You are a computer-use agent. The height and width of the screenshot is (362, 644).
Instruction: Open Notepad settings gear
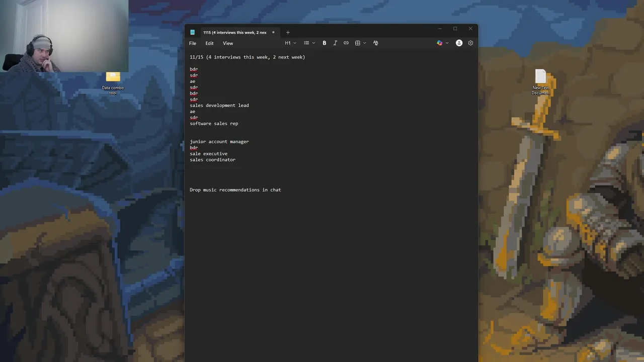tap(470, 43)
